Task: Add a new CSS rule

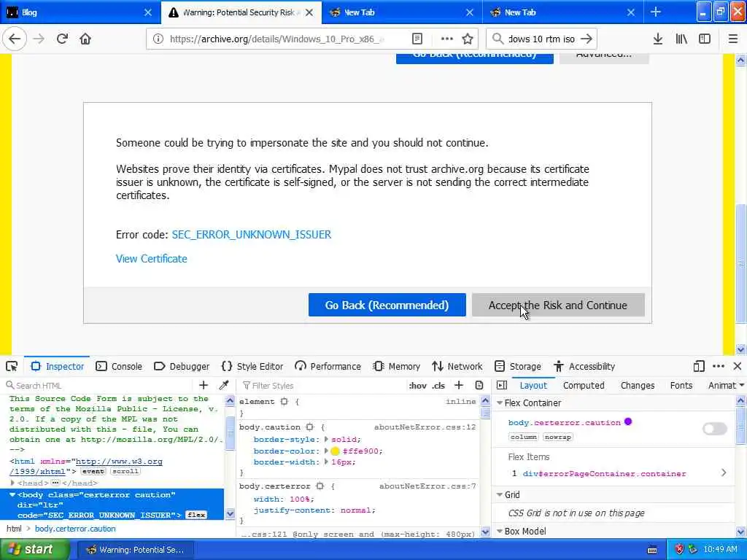Action: [x=459, y=385]
